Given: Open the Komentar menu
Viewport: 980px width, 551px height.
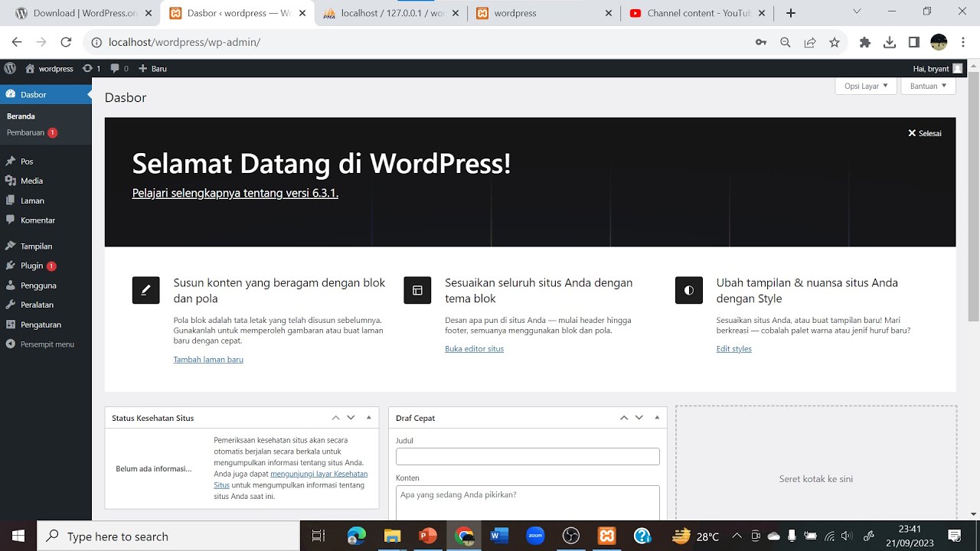Looking at the screenshot, I should pyautogui.click(x=46, y=220).
